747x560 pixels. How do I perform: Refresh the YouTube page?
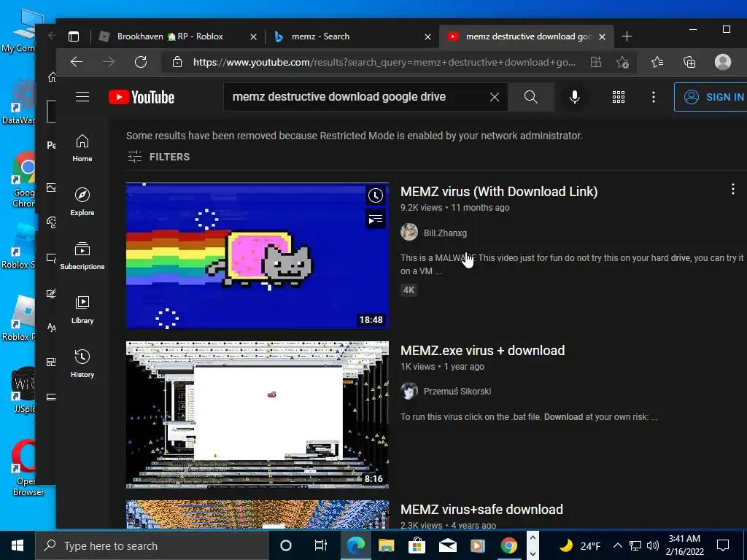[141, 62]
